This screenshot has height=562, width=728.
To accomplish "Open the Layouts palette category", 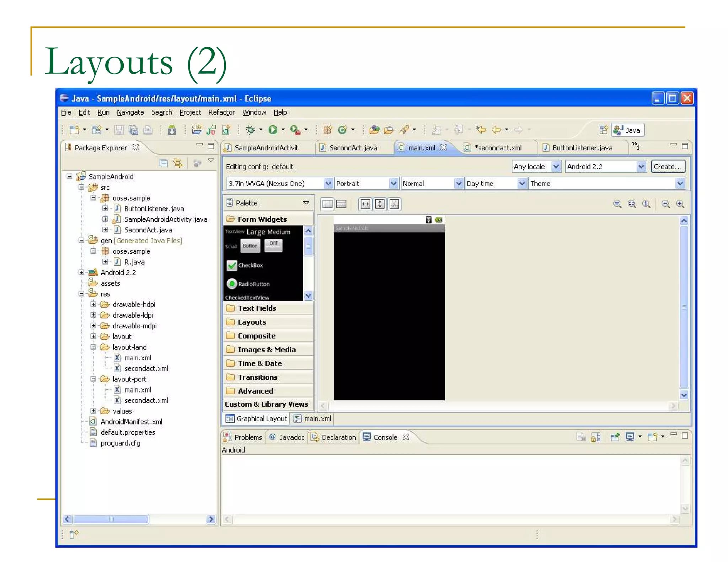I will 252,322.
